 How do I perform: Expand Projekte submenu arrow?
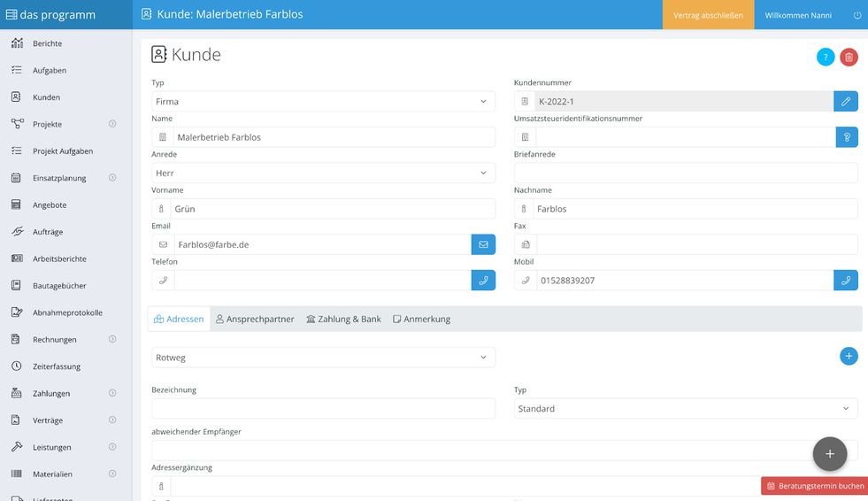[x=112, y=124]
